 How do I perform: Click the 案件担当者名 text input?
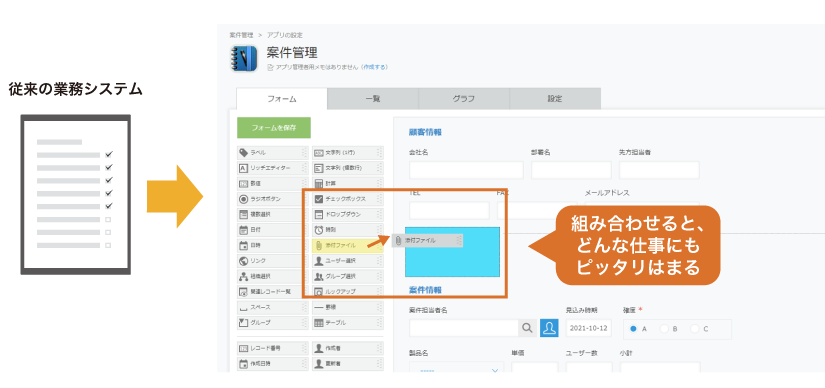464,328
